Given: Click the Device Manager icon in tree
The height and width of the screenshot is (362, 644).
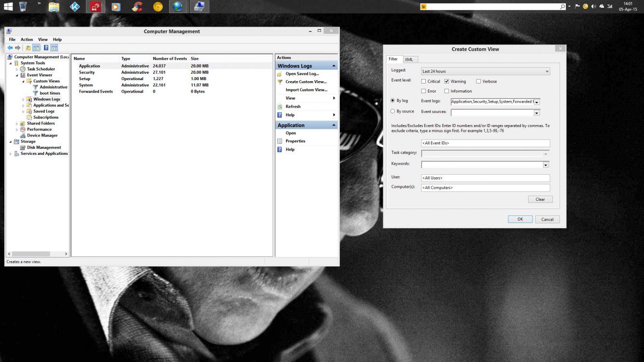Looking at the screenshot, I should pyautogui.click(x=23, y=135).
